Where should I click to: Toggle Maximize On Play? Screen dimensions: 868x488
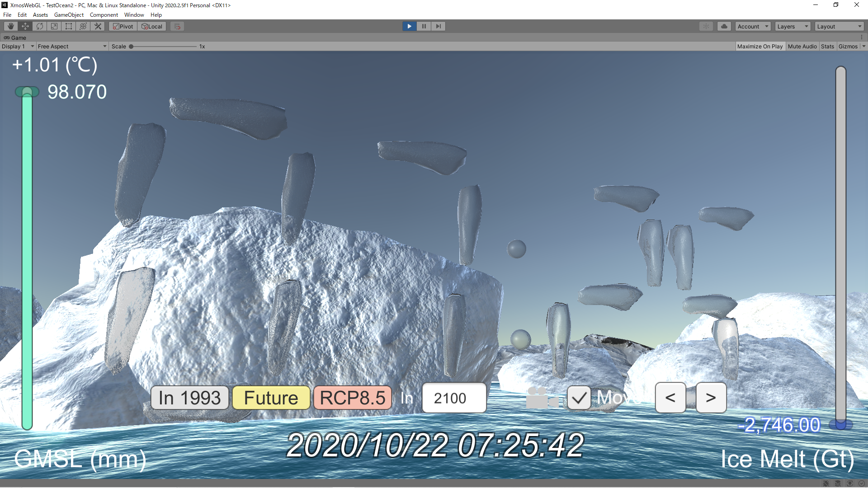click(759, 46)
